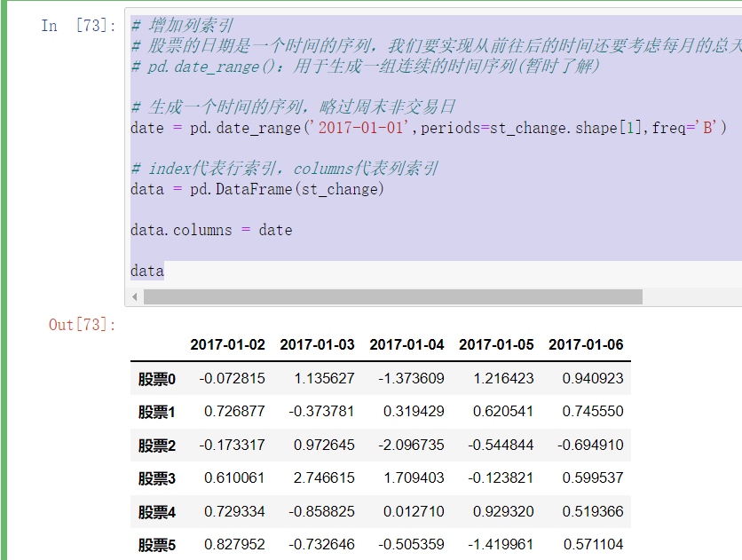Click the cell value 0.972645

[x=324, y=445]
